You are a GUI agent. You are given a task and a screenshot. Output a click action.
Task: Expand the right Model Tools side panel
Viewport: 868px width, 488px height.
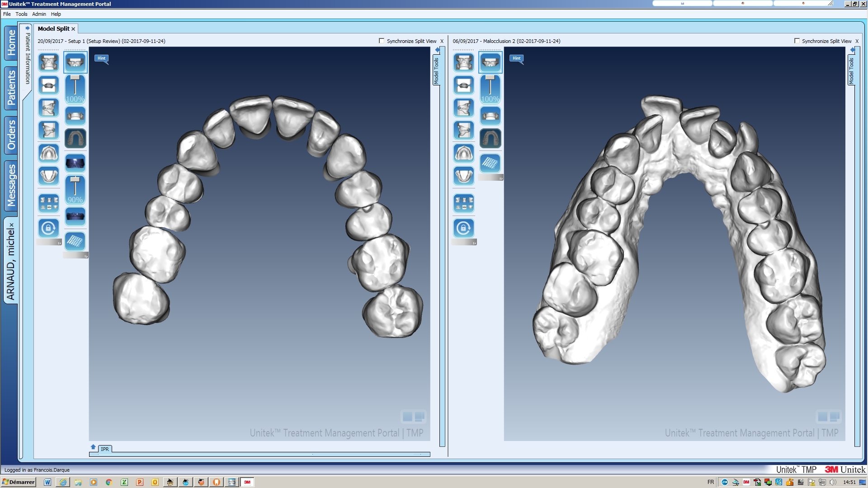851,70
